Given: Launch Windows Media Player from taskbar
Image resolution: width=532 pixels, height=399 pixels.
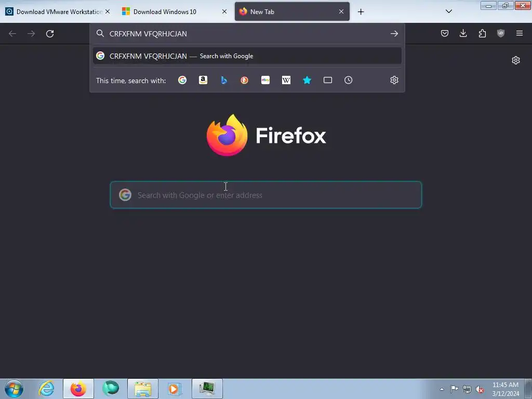Looking at the screenshot, I should [x=175, y=389].
